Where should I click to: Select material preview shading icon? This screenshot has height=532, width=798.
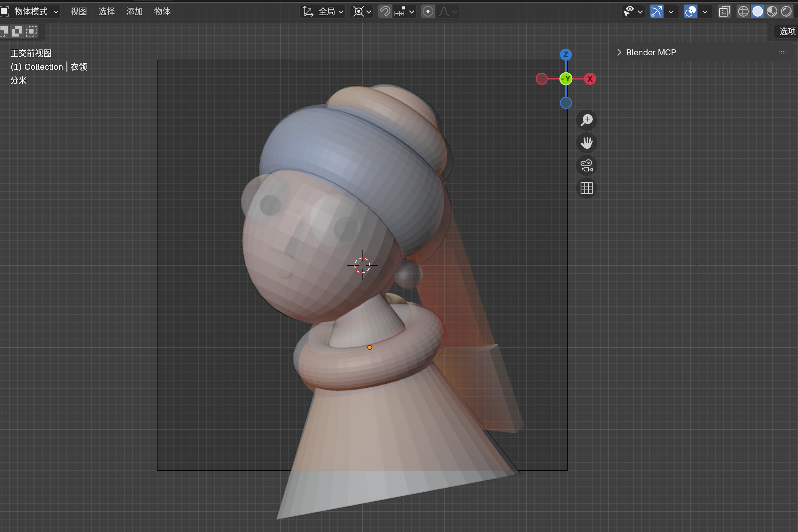tap(772, 12)
